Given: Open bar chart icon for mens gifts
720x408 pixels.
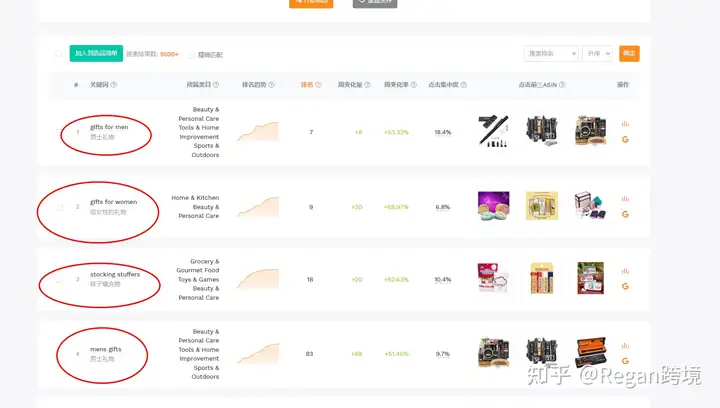Looking at the screenshot, I should point(625,346).
